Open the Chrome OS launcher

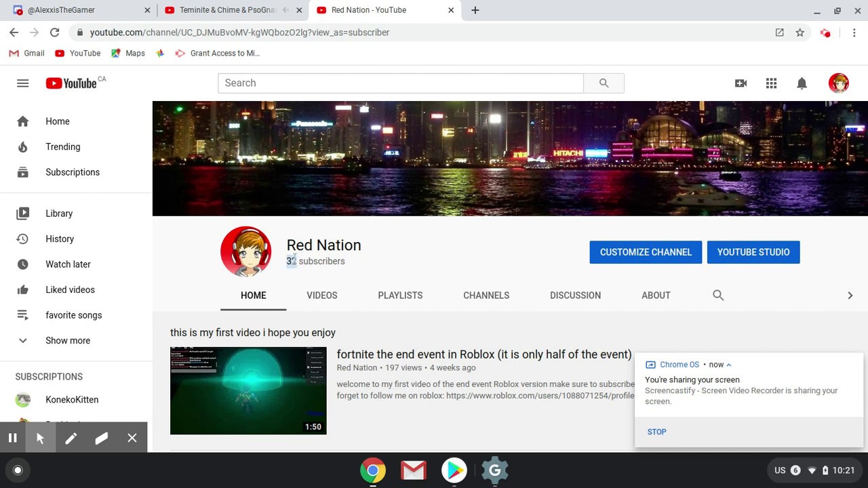click(18, 470)
